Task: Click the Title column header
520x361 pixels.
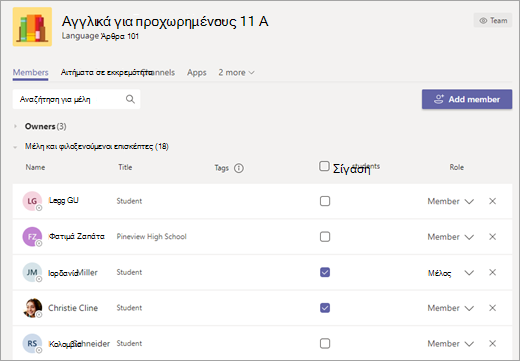Action: 125,167
